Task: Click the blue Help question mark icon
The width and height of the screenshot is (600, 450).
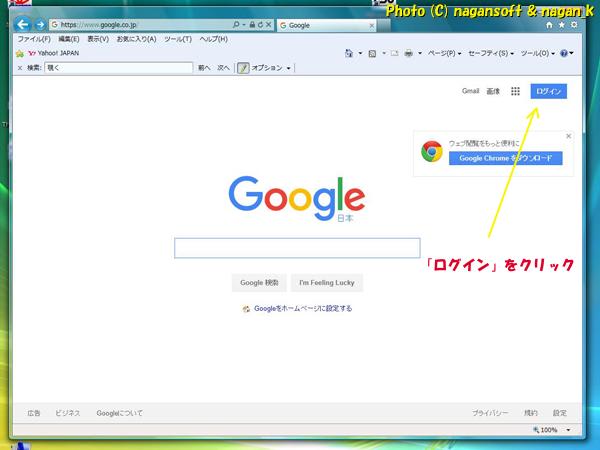Action: pyautogui.click(x=563, y=53)
